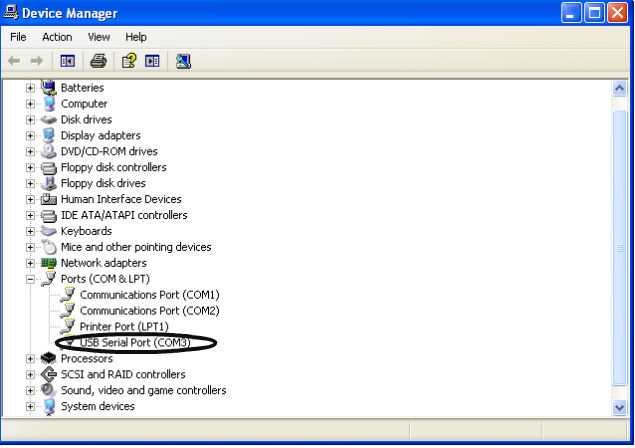Select Communications Port (COM1) entry
Image resolution: width=635 pixels, height=448 pixels.
[149, 295]
